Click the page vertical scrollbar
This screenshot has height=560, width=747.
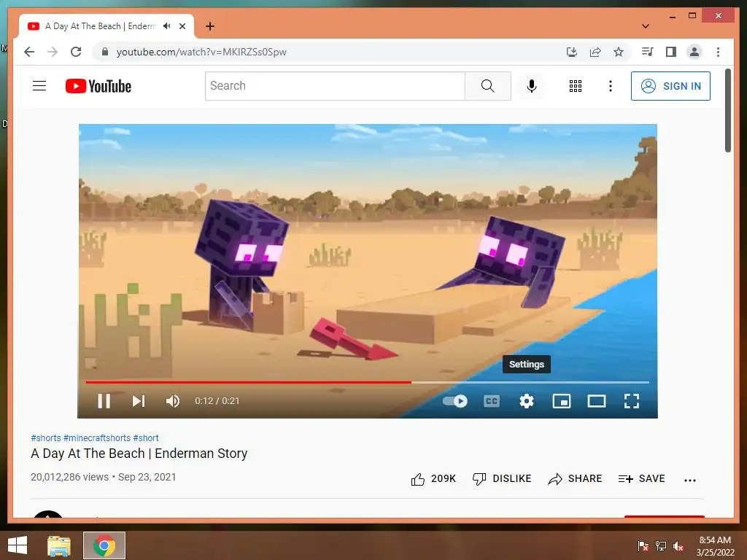pyautogui.click(x=727, y=111)
